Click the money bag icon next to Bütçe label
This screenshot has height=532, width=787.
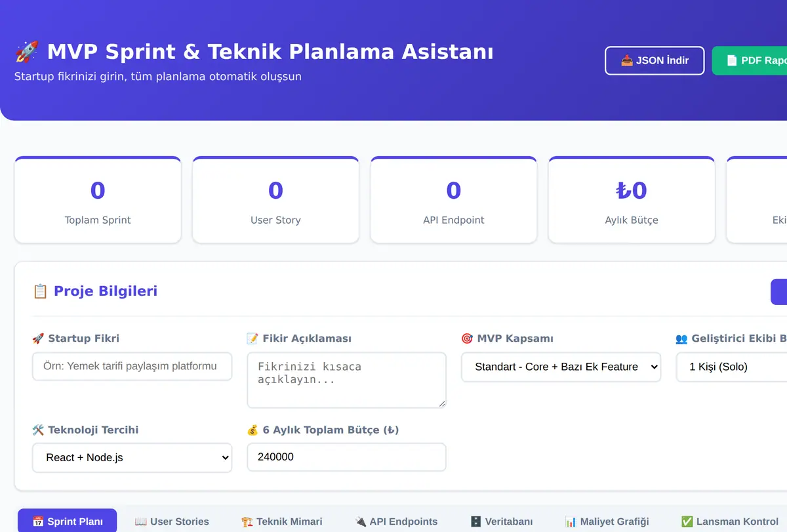[x=252, y=430]
